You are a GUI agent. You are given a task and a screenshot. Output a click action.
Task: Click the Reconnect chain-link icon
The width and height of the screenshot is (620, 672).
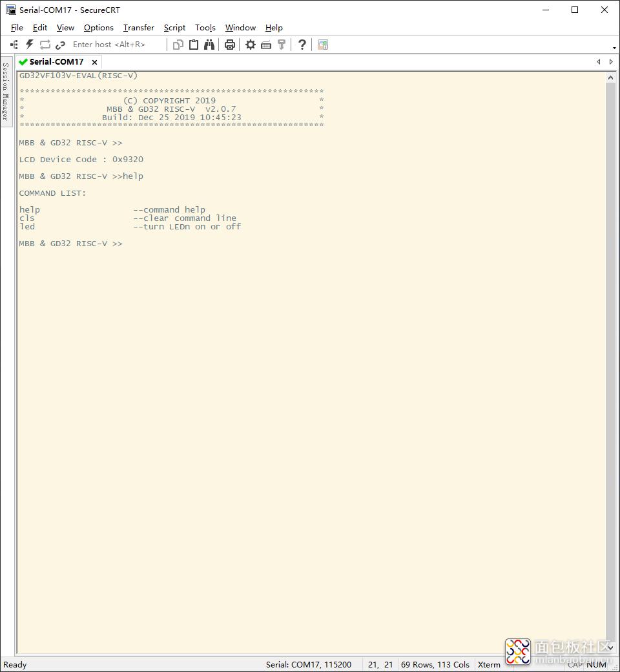(x=61, y=45)
